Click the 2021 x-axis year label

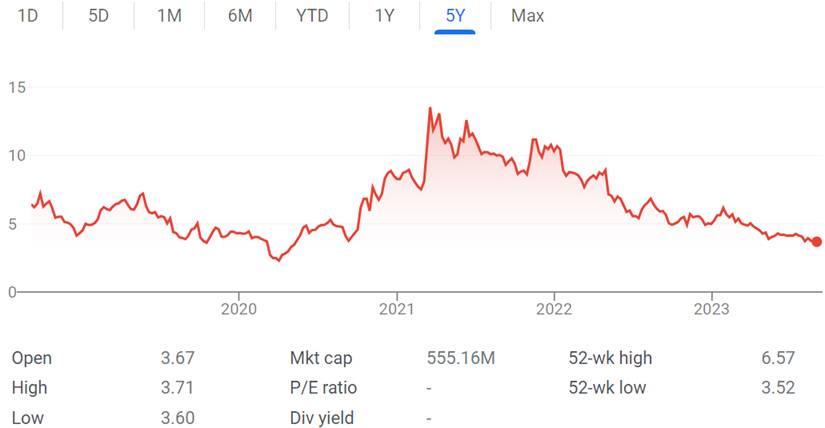point(397,308)
